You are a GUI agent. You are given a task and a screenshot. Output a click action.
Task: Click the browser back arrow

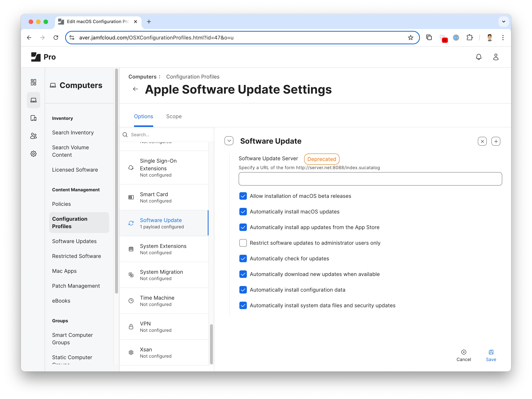29,38
